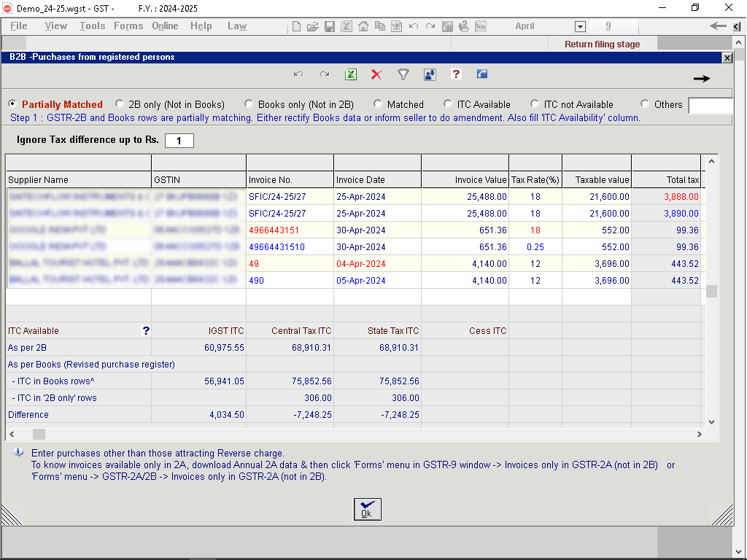The image size is (747, 560).
Task: Click the import data icon beside the filter
Action: [429, 74]
